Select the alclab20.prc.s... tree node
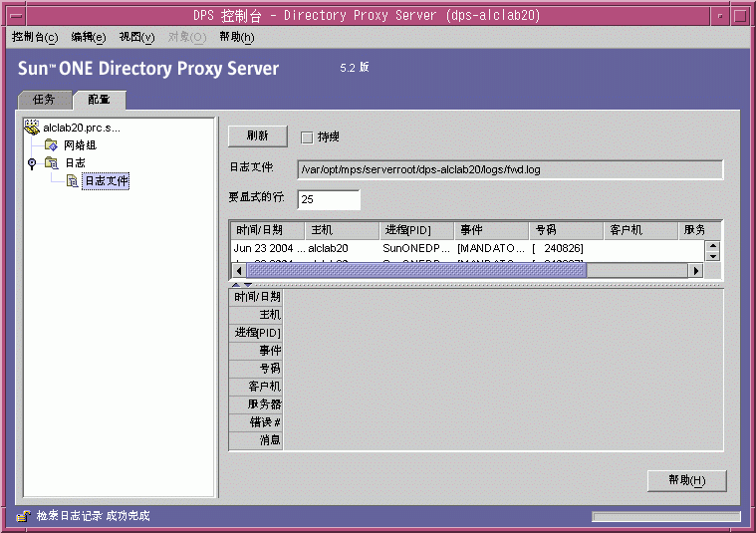756x533 pixels. (x=82, y=128)
